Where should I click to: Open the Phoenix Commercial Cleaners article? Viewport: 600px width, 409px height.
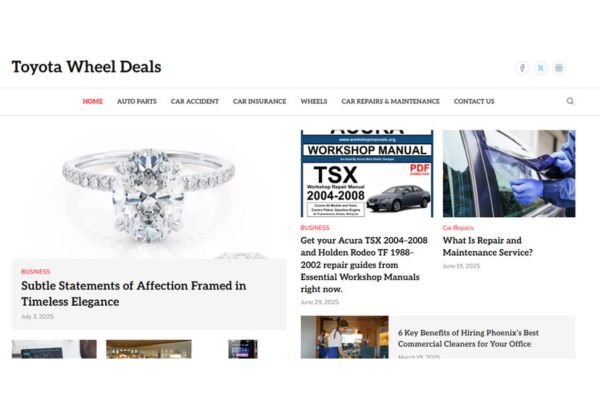pos(468,338)
